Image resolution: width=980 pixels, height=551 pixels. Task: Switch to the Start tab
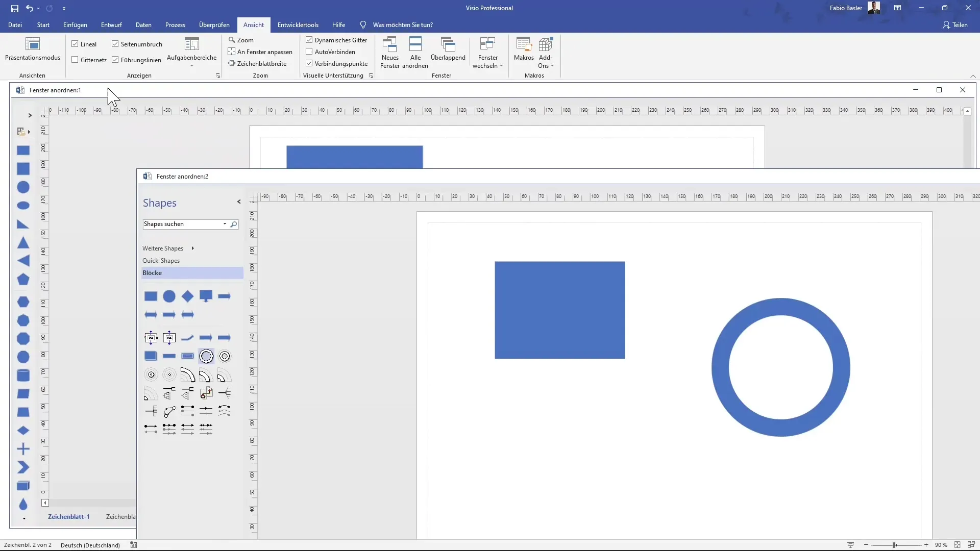43,24
